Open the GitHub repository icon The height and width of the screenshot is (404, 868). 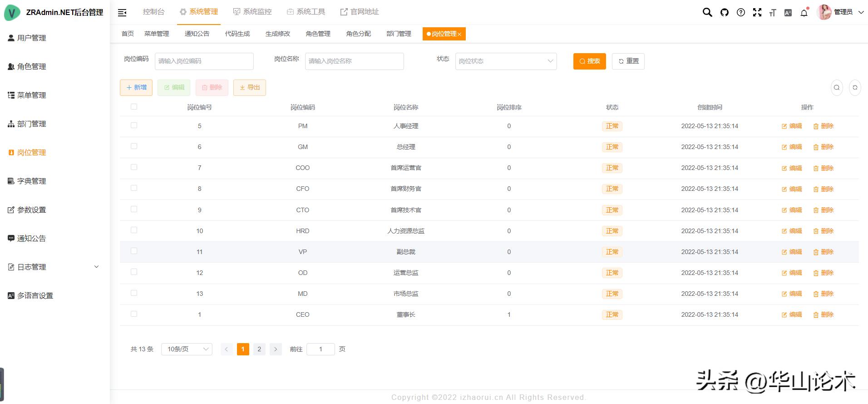(724, 12)
